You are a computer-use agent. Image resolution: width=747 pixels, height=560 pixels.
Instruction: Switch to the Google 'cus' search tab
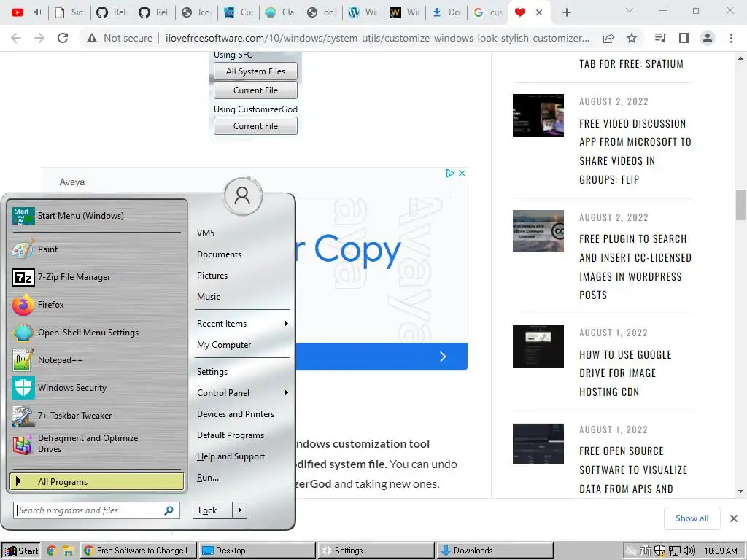(489, 12)
